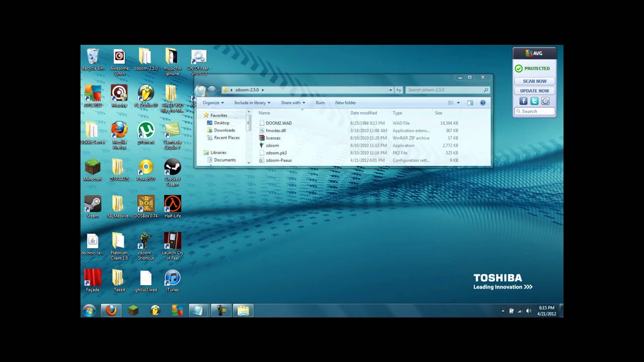Click New folder in Explorer toolbar
The image size is (644, 362).
[x=346, y=103]
